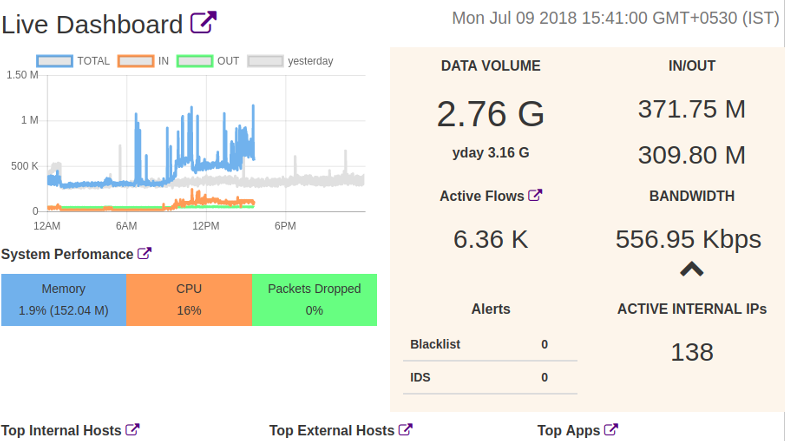Click the 2.76 G data volume value
The width and height of the screenshot is (785, 441).
(490, 114)
